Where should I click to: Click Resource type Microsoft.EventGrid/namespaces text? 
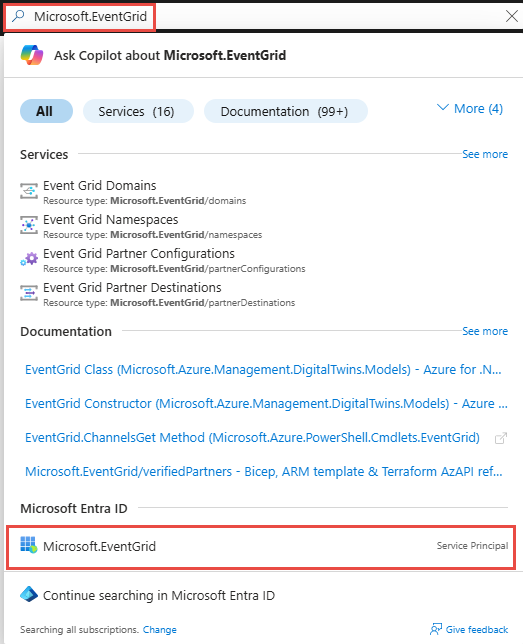[x=152, y=235]
